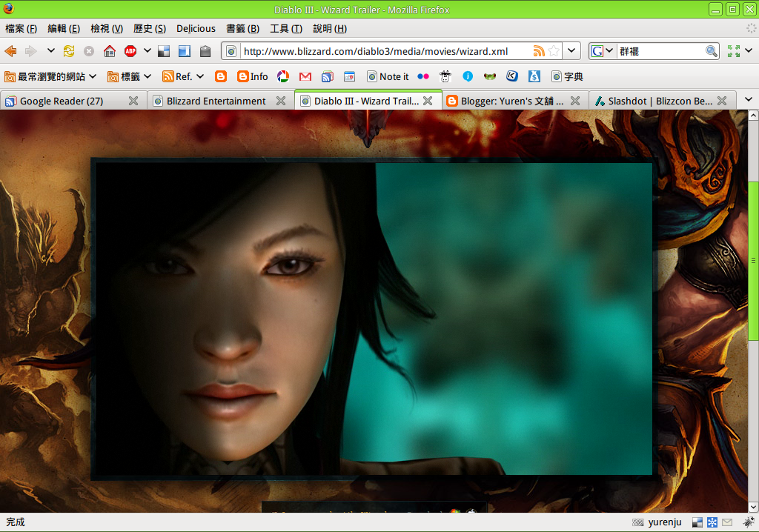Subscribe via the RSS feed icon

point(539,51)
